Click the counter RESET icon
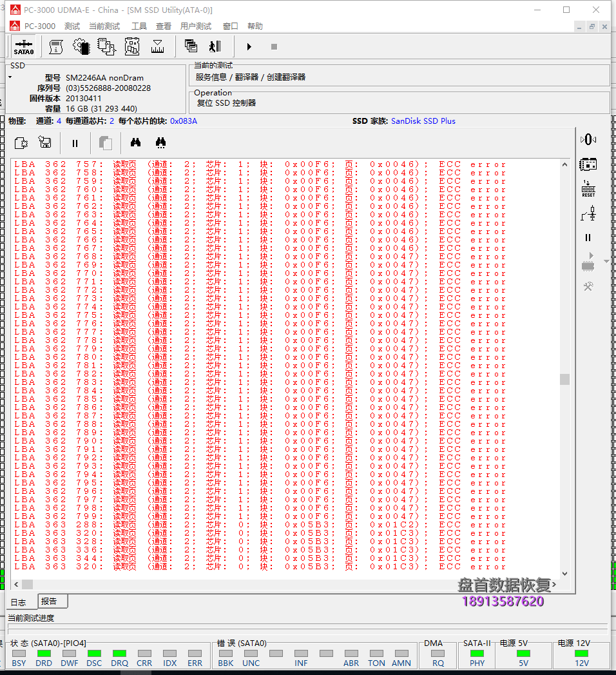The width and height of the screenshot is (616, 675). (x=588, y=189)
